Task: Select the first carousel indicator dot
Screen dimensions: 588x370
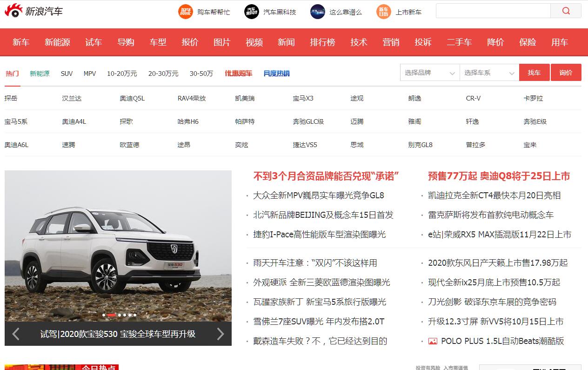Action: pyautogui.click(x=104, y=315)
